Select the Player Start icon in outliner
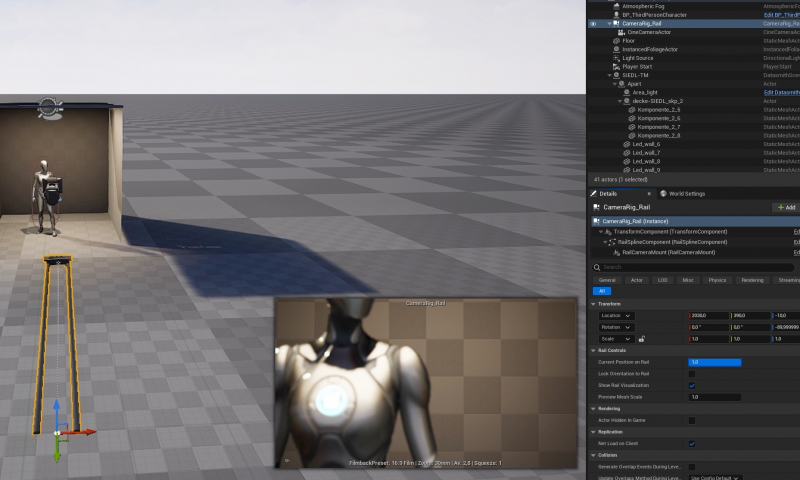This screenshot has height=480, width=800. pos(616,67)
